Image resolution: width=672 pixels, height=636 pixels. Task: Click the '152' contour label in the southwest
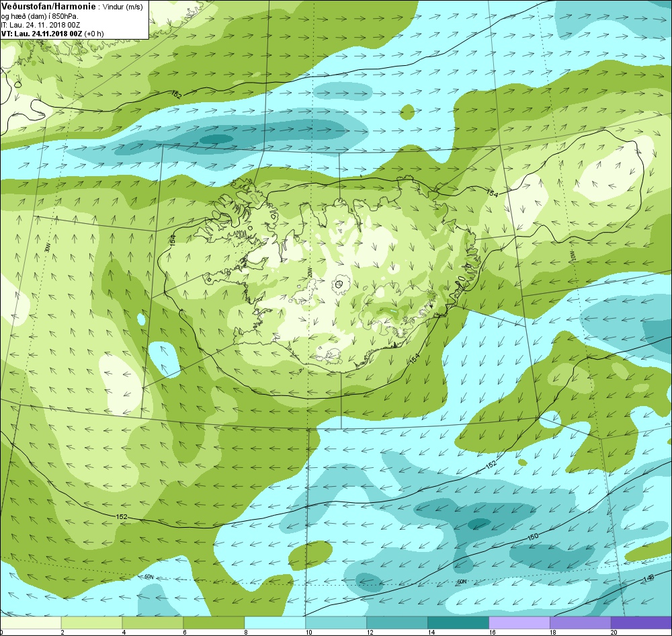point(122,517)
